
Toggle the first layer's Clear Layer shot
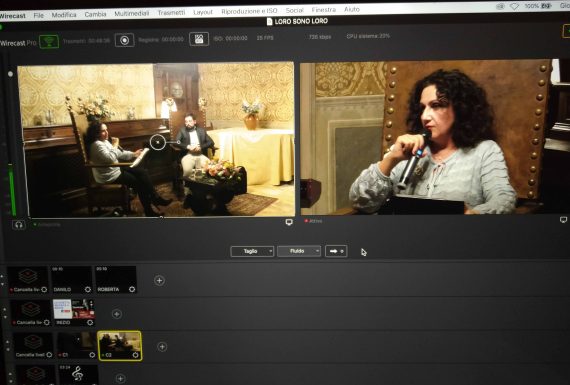28,280
